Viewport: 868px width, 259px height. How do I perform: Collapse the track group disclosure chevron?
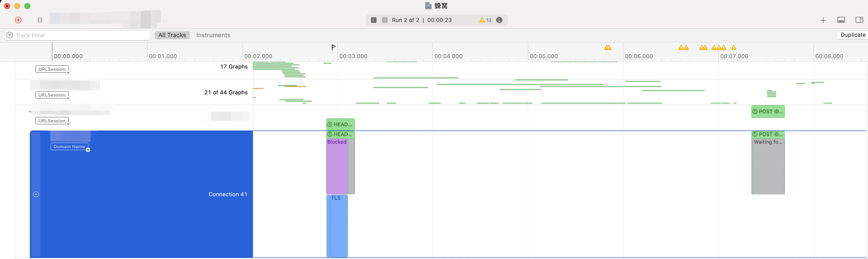tap(30, 112)
